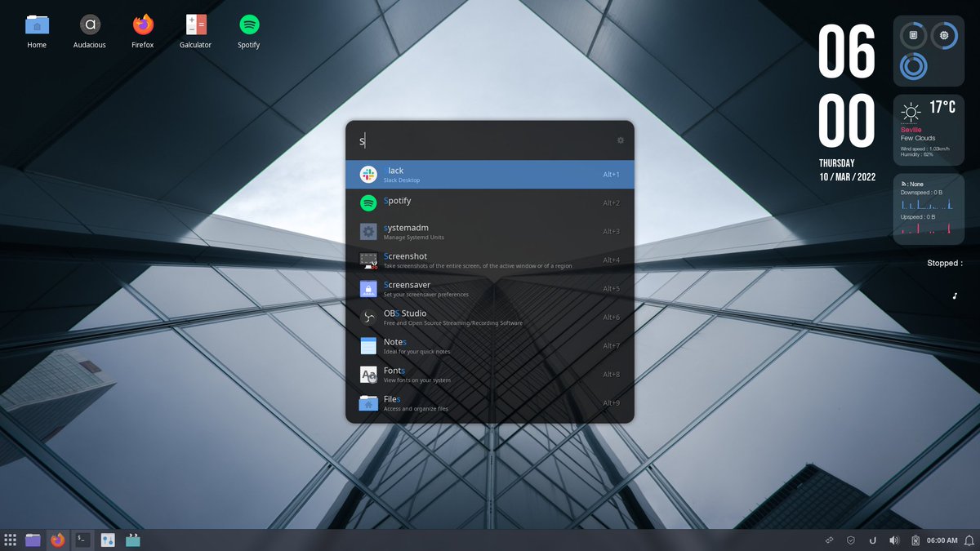Open file manager from the taskbar
The height and width of the screenshot is (551, 980).
tap(33, 540)
